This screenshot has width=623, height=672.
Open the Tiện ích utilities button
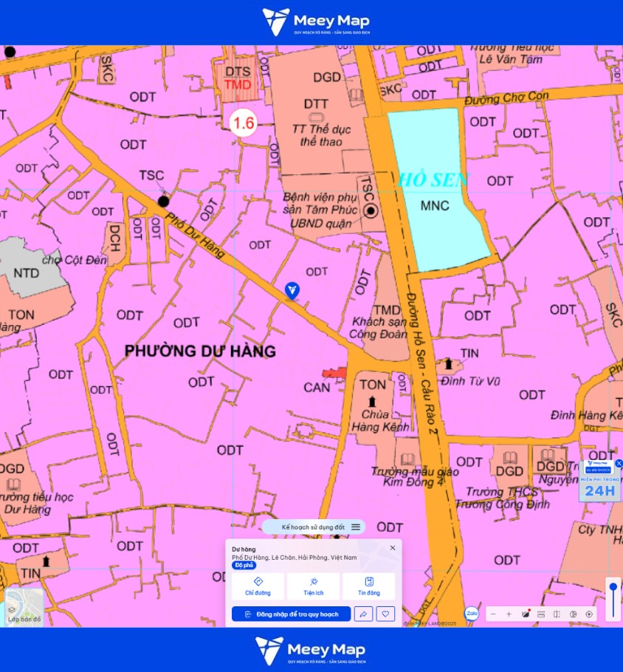(x=313, y=586)
